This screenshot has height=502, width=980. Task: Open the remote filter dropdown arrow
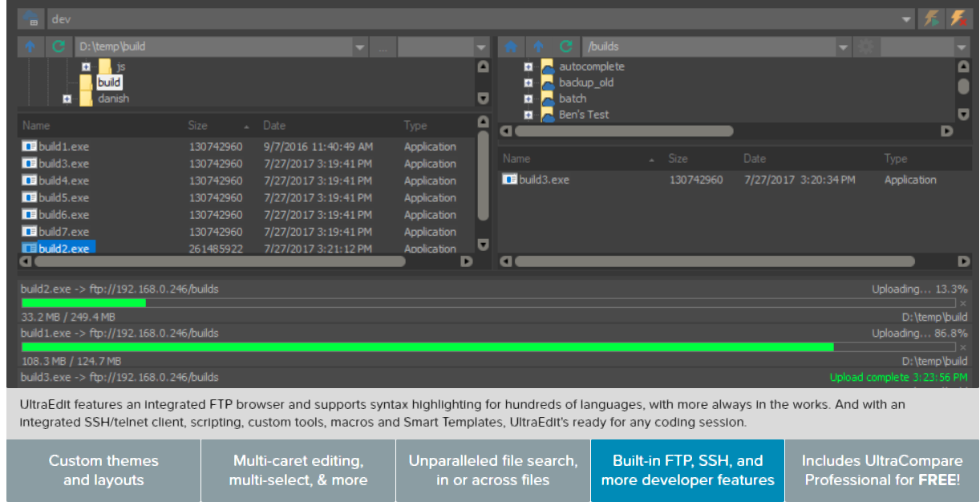tap(963, 47)
